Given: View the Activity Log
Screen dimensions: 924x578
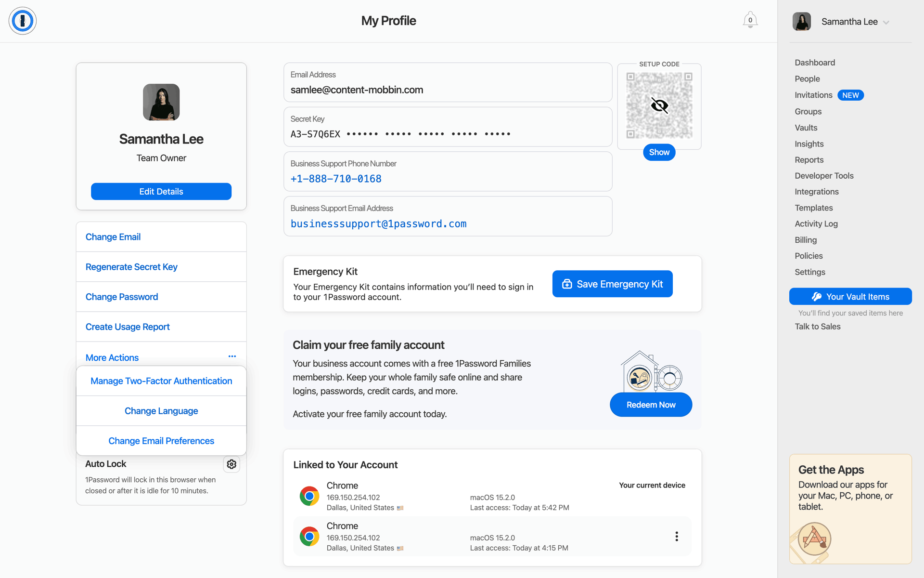Looking at the screenshot, I should [816, 224].
